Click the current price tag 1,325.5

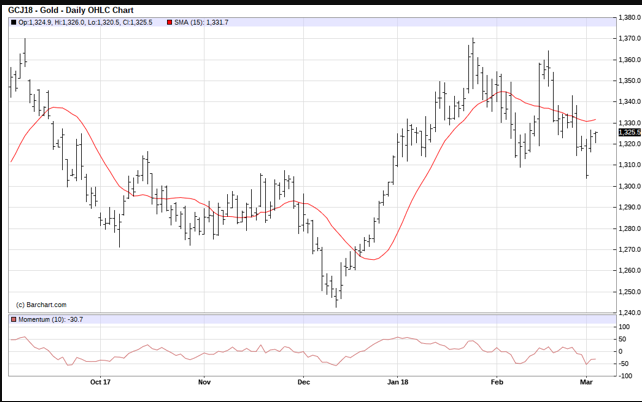628,132
